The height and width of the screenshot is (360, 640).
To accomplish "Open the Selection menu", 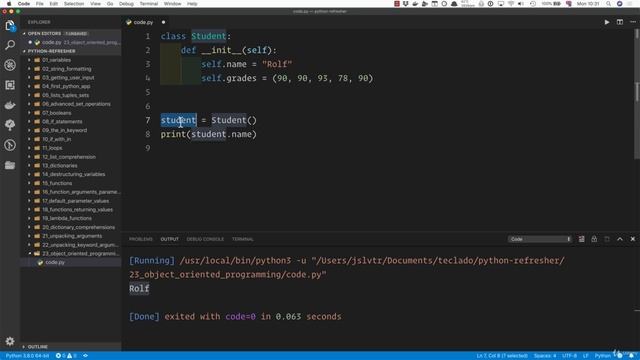I will tap(74, 4).
